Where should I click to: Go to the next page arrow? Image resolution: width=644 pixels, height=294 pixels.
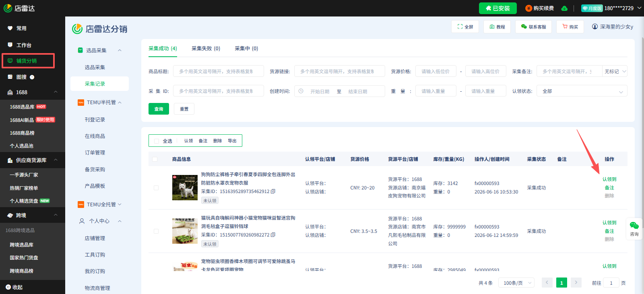pos(576,282)
